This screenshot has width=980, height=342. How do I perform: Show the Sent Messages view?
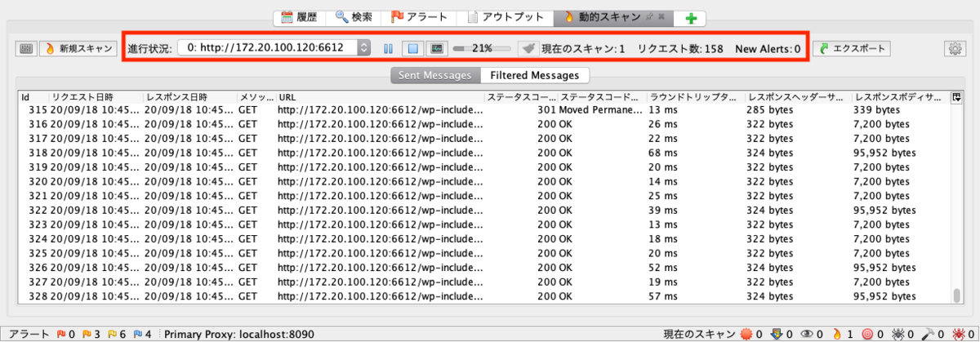pos(434,75)
